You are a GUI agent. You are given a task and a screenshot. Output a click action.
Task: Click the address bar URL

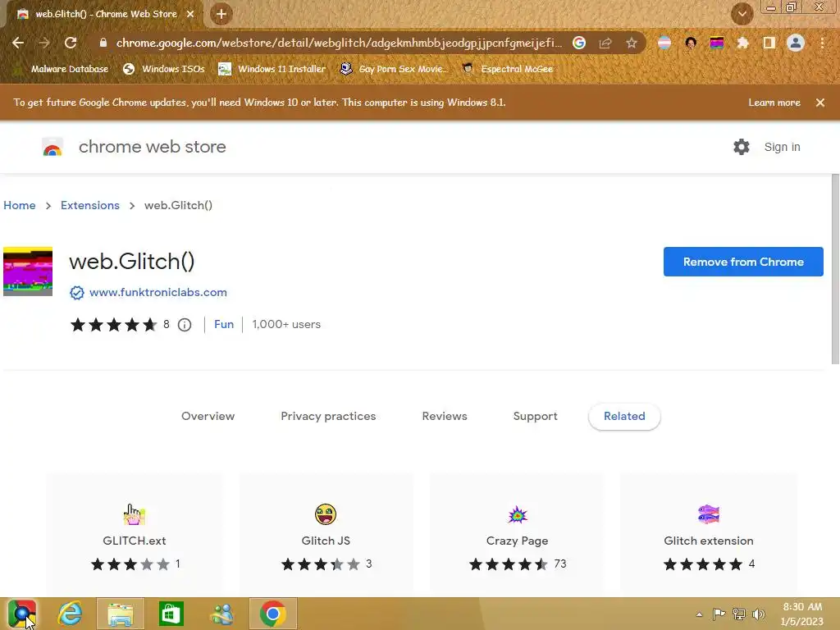pyautogui.click(x=339, y=43)
